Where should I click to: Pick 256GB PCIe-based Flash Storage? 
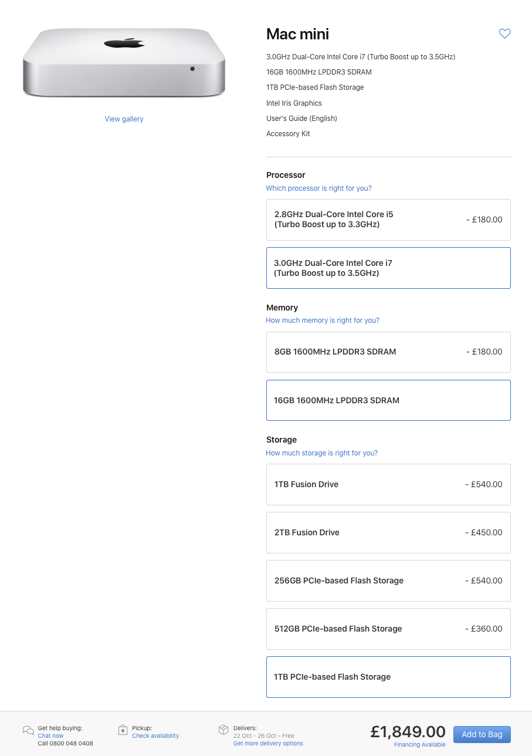(388, 580)
